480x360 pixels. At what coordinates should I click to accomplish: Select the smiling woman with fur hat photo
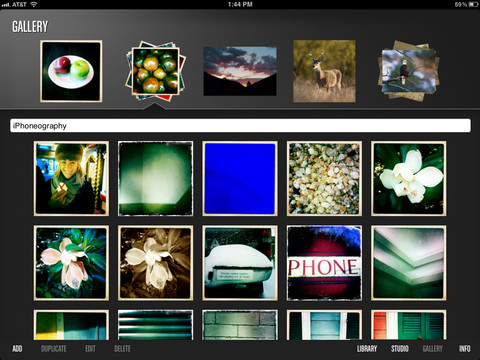pyautogui.click(x=71, y=178)
